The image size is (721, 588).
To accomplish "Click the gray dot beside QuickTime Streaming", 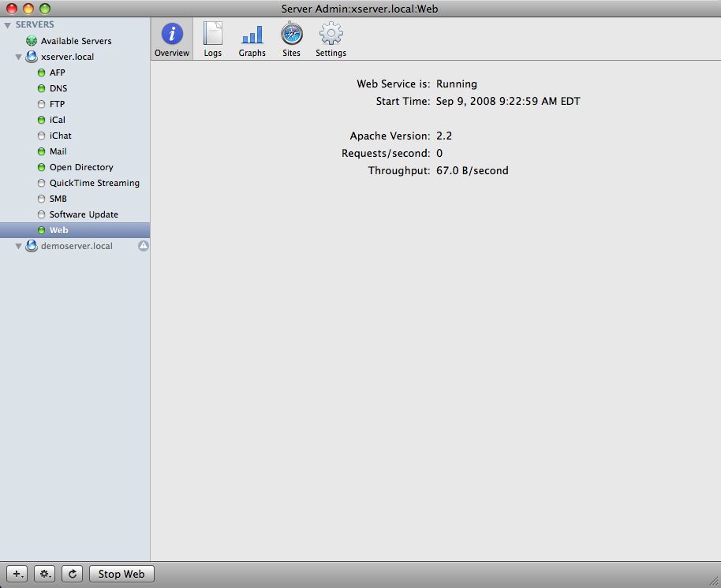I will coord(41,183).
